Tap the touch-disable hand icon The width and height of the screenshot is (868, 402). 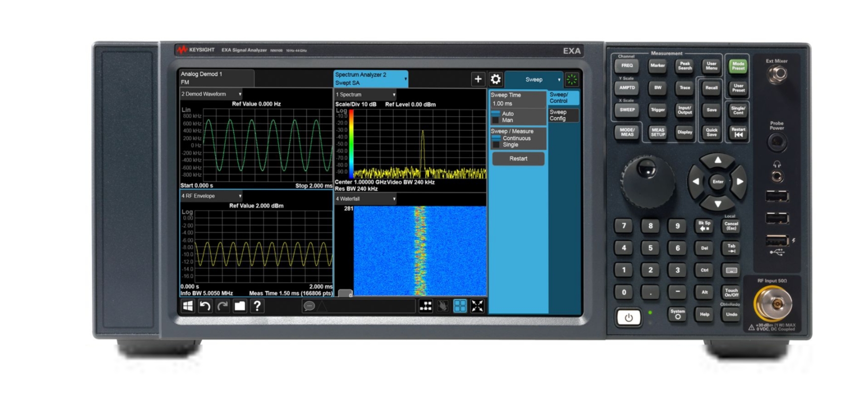point(443,306)
